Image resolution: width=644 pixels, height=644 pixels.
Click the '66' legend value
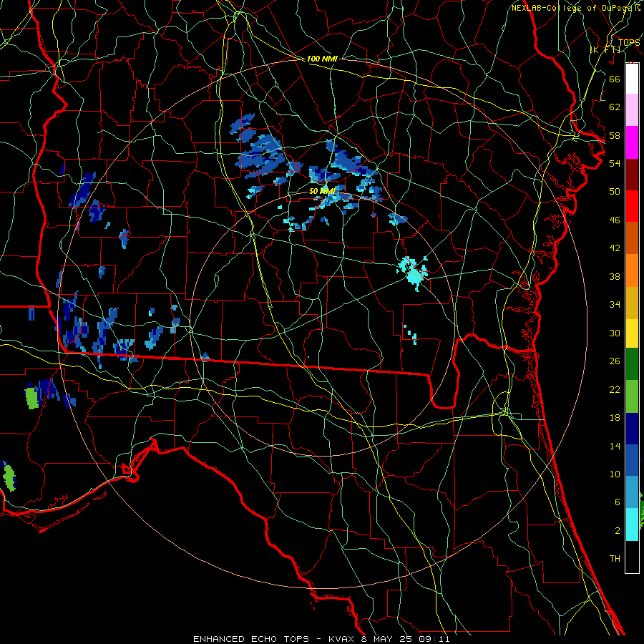pyautogui.click(x=615, y=79)
